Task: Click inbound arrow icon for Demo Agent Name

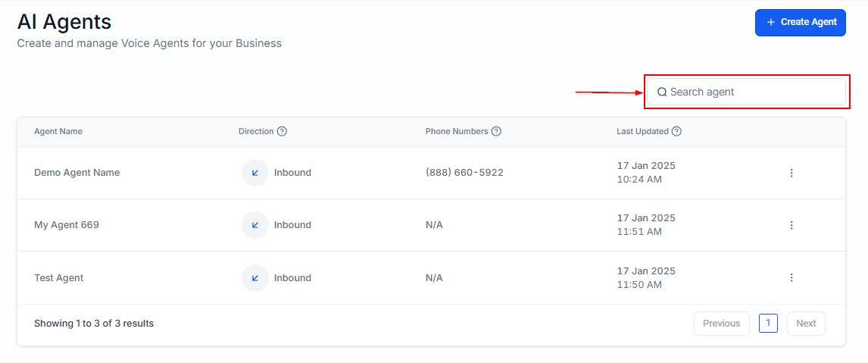Action: click(x=255, y=173)
